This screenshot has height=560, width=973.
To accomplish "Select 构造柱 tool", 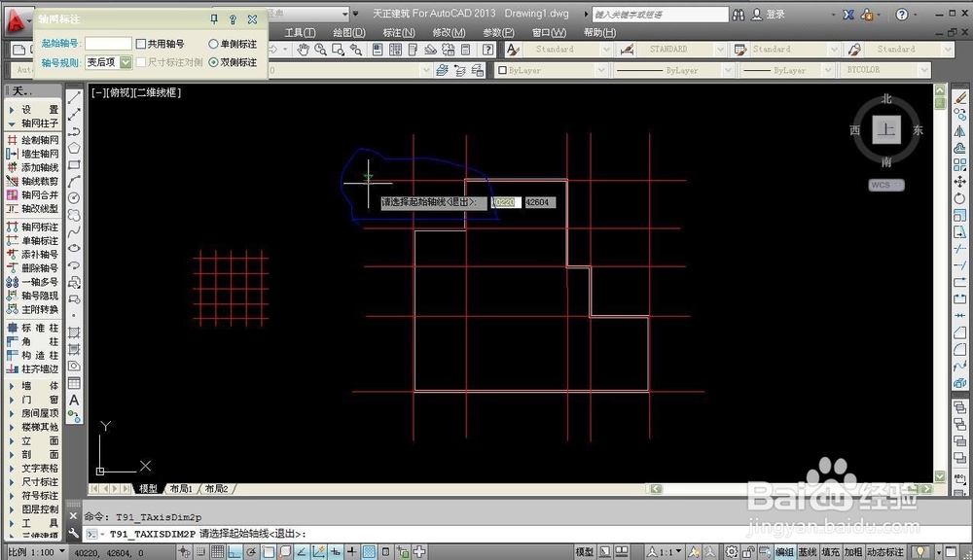I will point(33,356).
